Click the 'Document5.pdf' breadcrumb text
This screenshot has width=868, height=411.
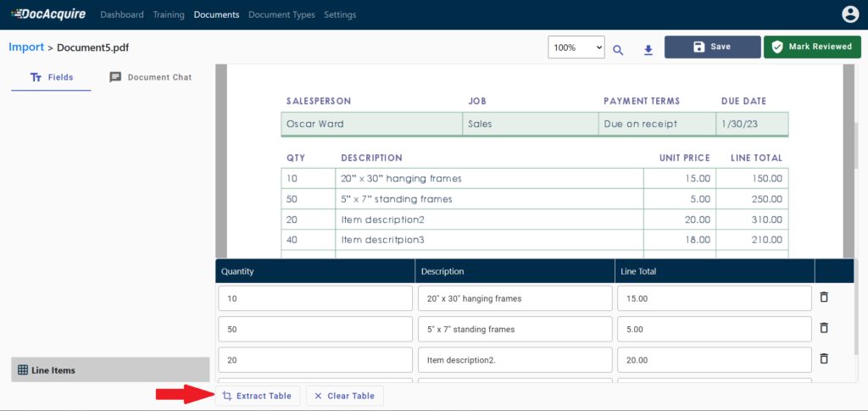coord(93,47)
